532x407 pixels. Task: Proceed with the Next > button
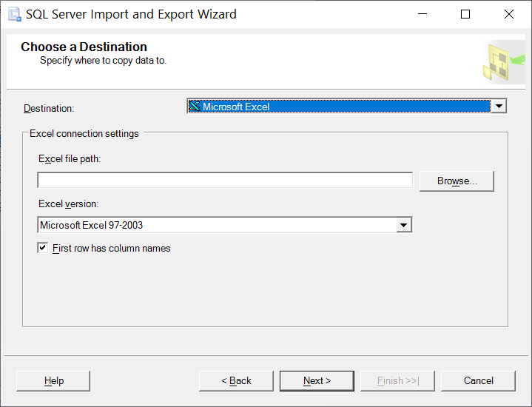pos(317,381)
